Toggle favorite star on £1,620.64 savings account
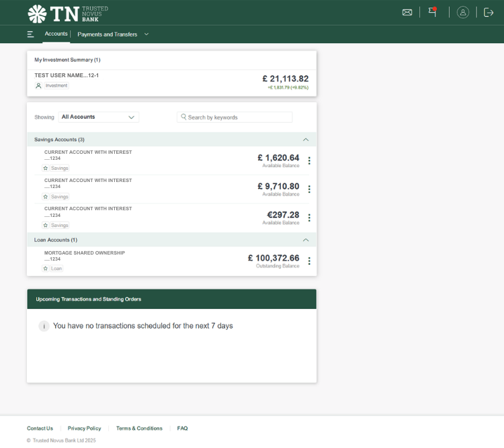This screenshot has width=504, height=448. 46,168
